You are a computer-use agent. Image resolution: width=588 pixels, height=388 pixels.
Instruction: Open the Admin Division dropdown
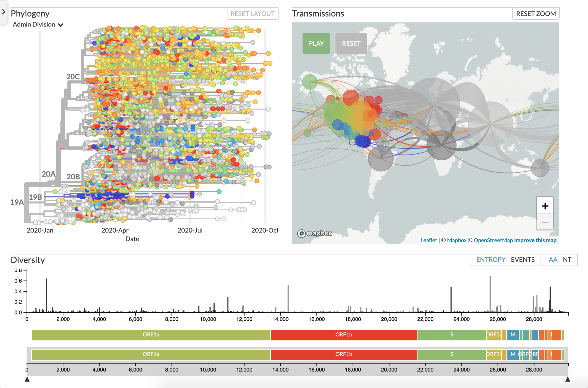click(38, 25)
